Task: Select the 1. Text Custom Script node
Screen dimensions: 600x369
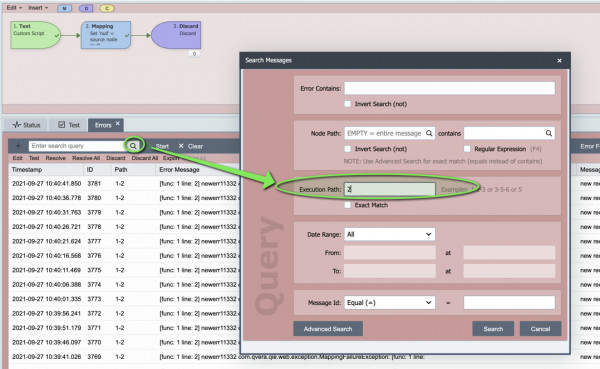Action: click(x=35, y=35)
